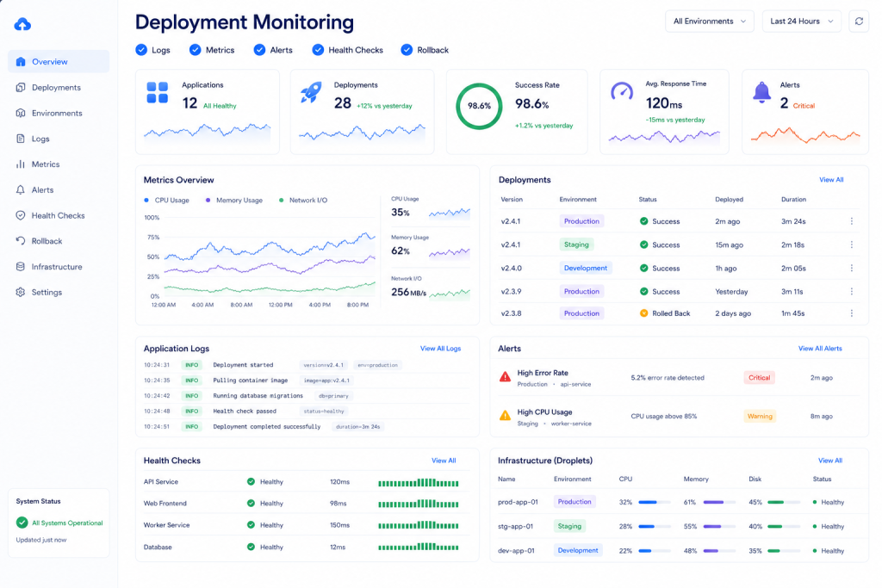Click the yellow High CPU Usage warning icon
This screenshot has width=882, height=588.
[505, 416]
